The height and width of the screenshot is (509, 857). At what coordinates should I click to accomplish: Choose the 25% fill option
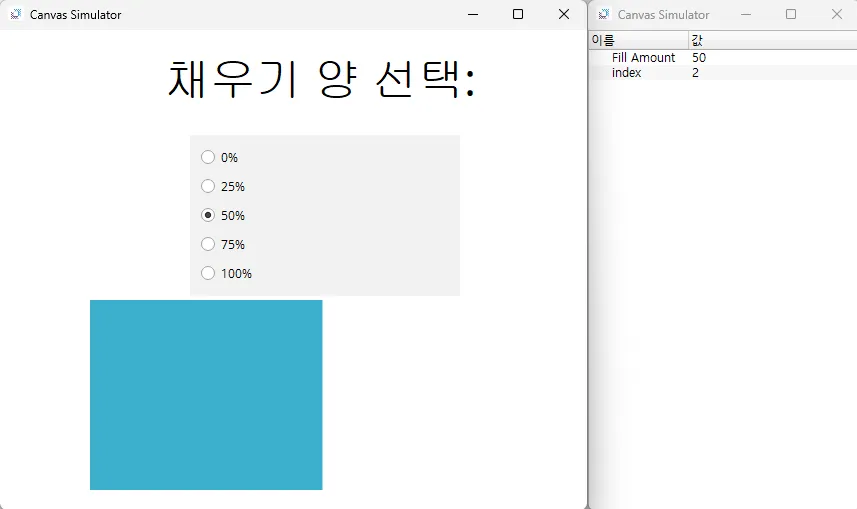point(208,186)
